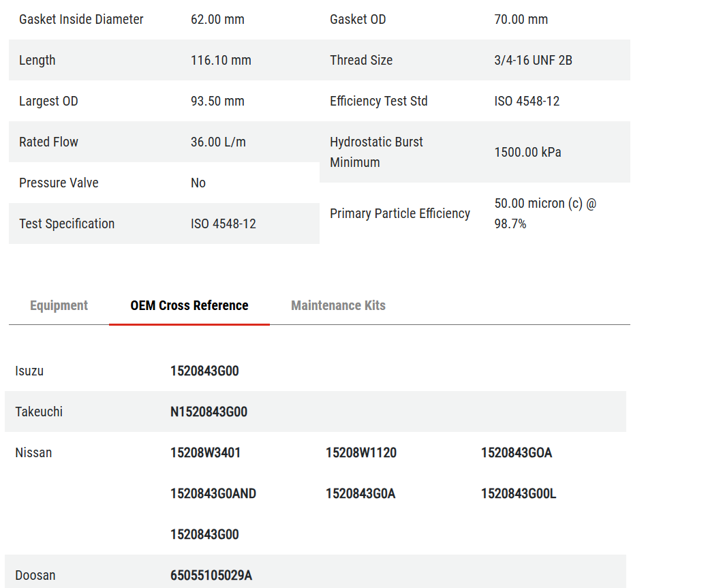Open Nissan part 1520843G0AND
Image resolution: width=723 pixels, height=588 pixels.
point(213,493)
